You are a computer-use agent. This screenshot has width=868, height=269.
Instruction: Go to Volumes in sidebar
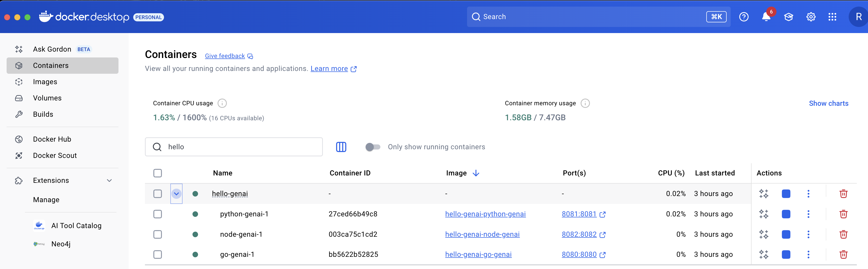point(62,98)
